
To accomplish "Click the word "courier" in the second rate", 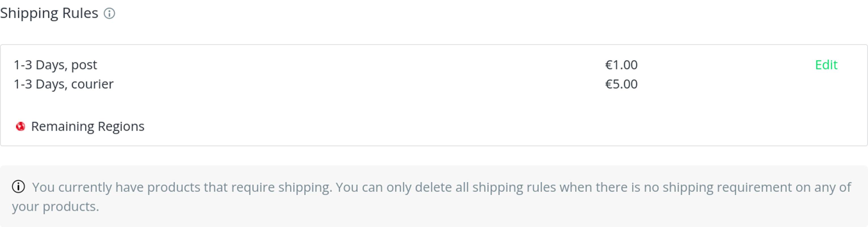I will pyautogui.click(x=92, y=84).
